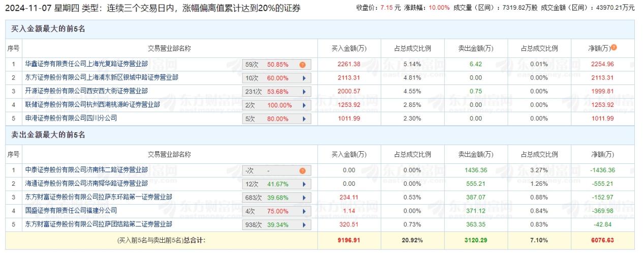Open 东方证券上海浦东新区银城中路营业部 link
644x255 pixels.
pyautogui.click(x=102, y=78)
